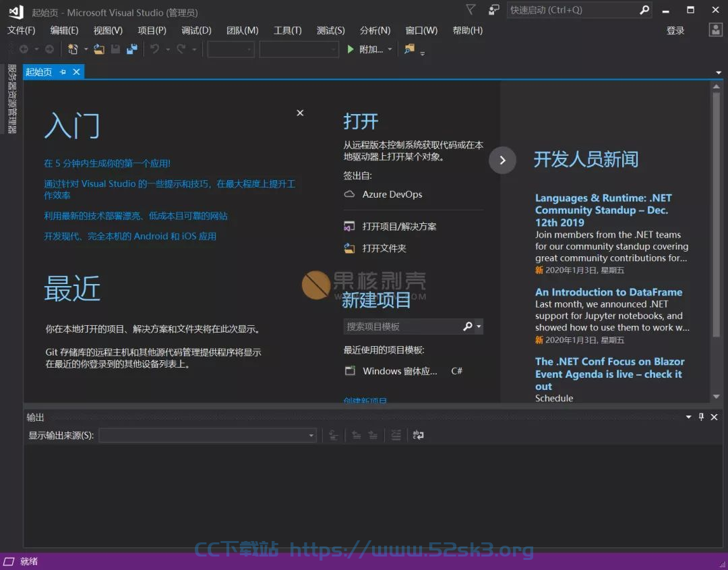Open the .NET Community Standup news article
The width and height of the screenshot is (728, 570).
coord(603,210)
